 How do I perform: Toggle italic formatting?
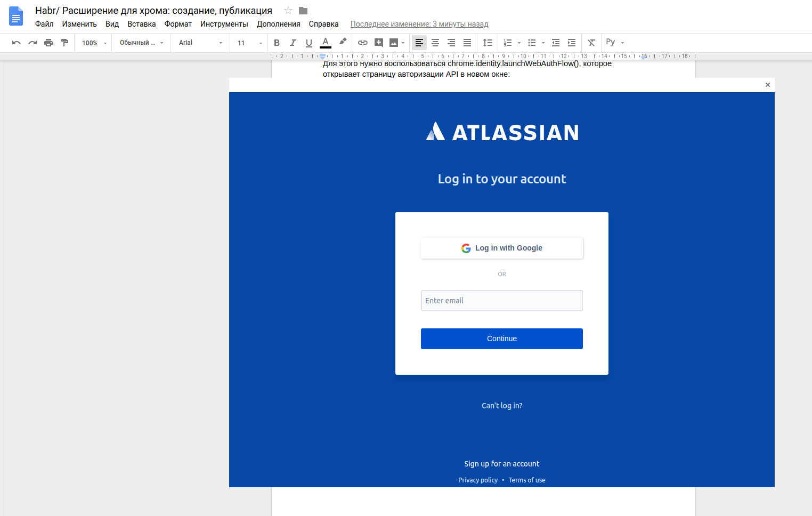tap(293, 43)
